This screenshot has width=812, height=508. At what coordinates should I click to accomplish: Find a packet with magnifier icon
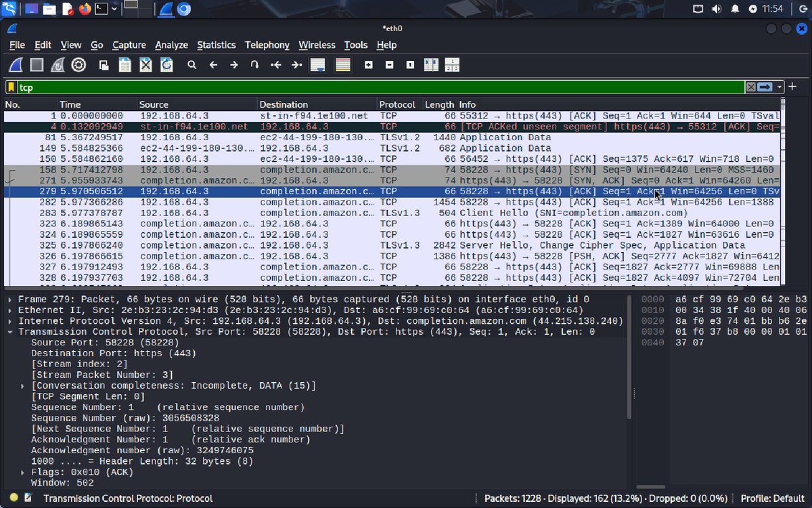coord(192,65)
